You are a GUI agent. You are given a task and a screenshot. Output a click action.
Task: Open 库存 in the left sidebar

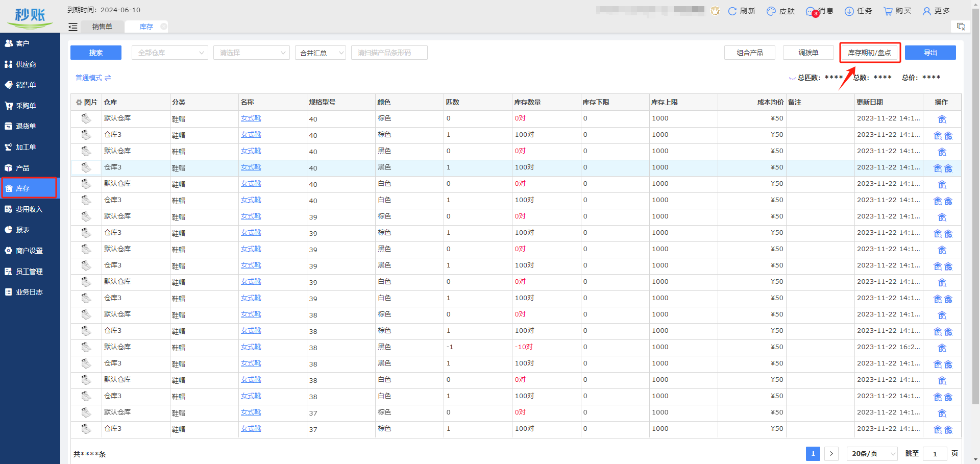click(x=29, y=188)
